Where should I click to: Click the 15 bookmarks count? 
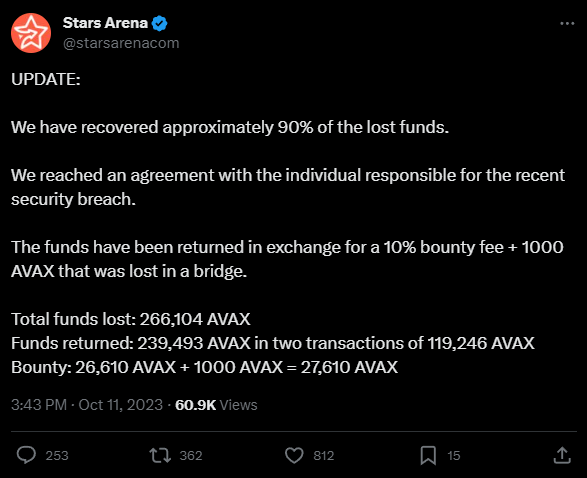pos(454,456)
